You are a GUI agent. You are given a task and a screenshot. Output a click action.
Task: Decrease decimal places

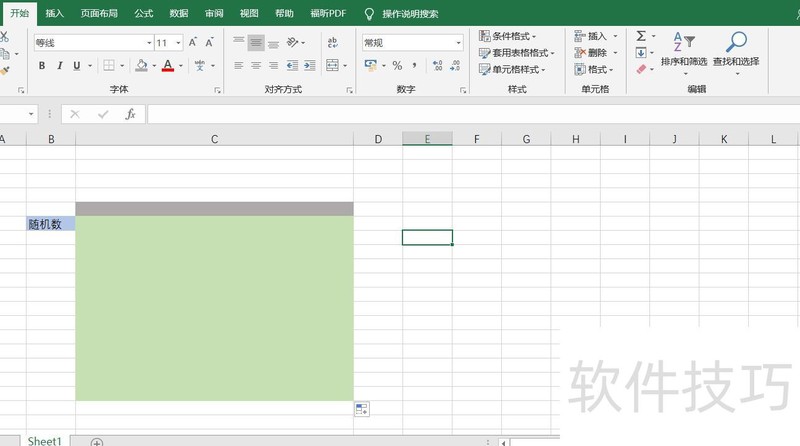pyautogui.click(x=455, y=65)
